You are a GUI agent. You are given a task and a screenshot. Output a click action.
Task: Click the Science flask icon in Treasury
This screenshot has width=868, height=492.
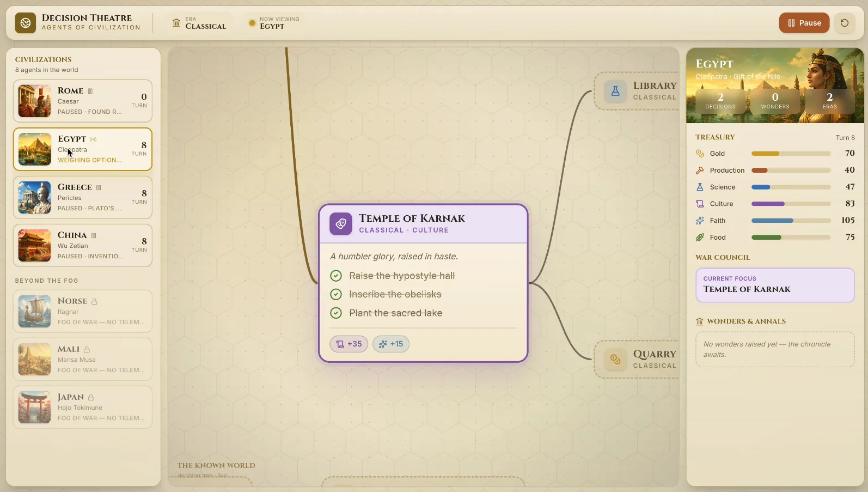700,187
